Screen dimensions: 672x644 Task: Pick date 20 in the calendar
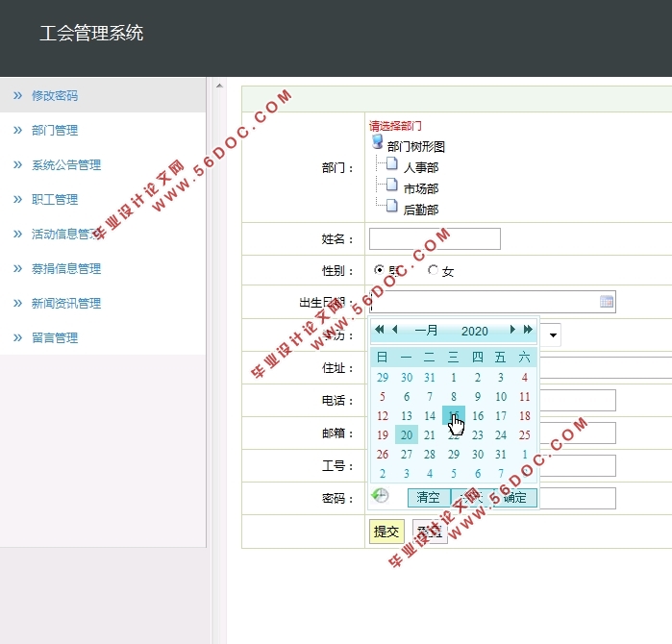pos(407,434)
